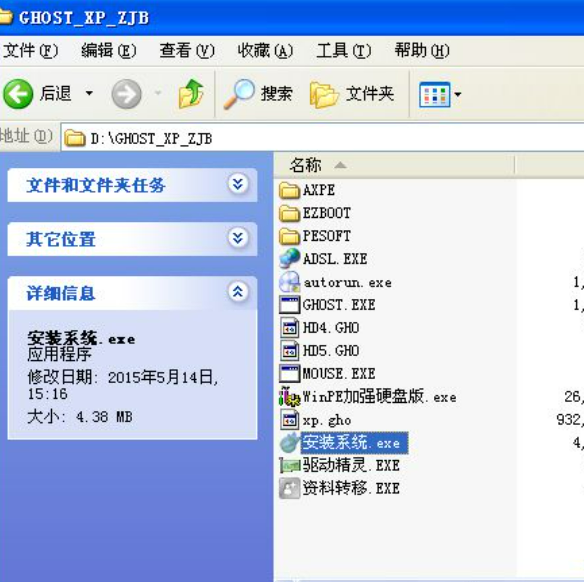Select the highlighted 安装系统.exe name

click(x=354, y=443)
